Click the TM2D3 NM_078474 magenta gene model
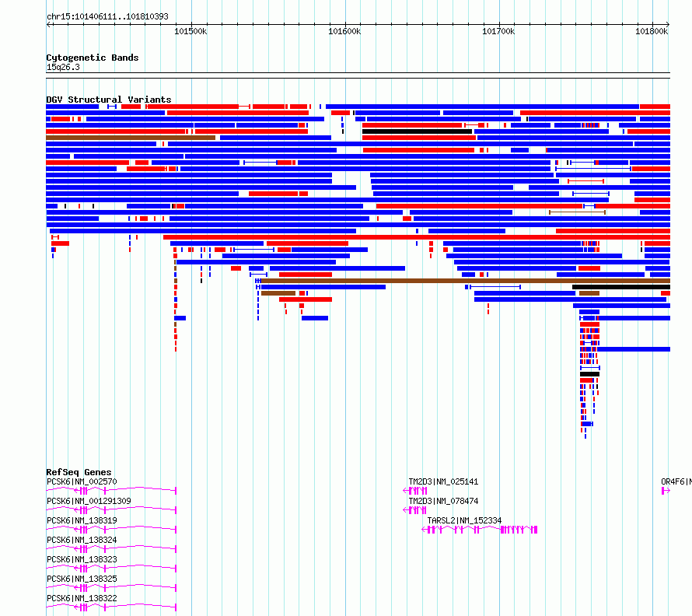This screenshot has width=692, height=616. [415, 510]
